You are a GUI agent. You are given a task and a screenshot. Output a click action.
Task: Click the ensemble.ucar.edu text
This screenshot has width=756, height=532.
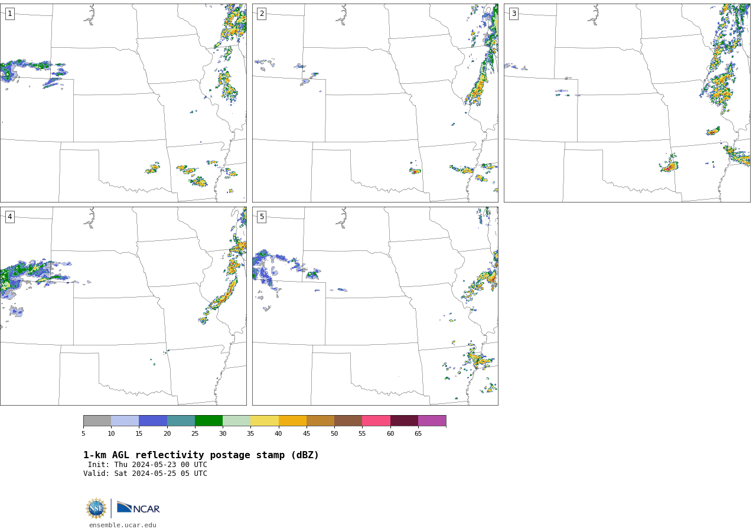123,525
